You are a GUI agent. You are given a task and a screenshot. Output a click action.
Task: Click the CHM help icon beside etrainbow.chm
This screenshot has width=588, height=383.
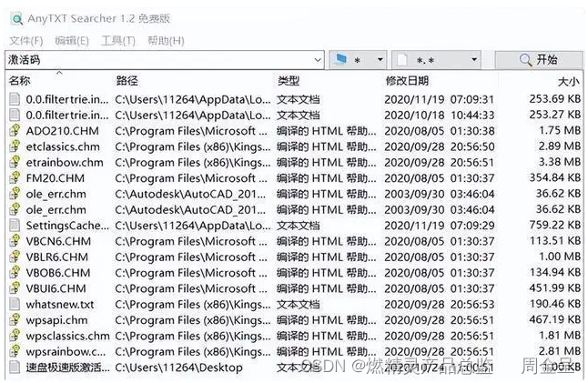[x=15, y=162]
